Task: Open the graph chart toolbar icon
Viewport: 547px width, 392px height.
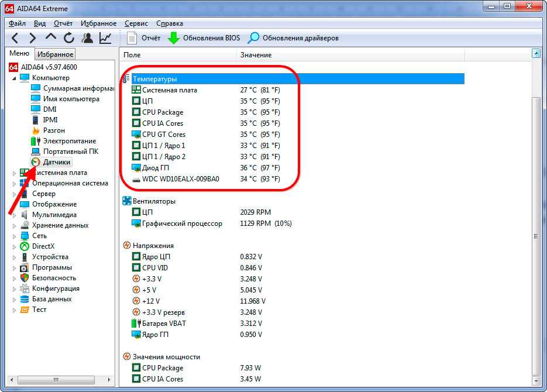Action: (105, 38)
